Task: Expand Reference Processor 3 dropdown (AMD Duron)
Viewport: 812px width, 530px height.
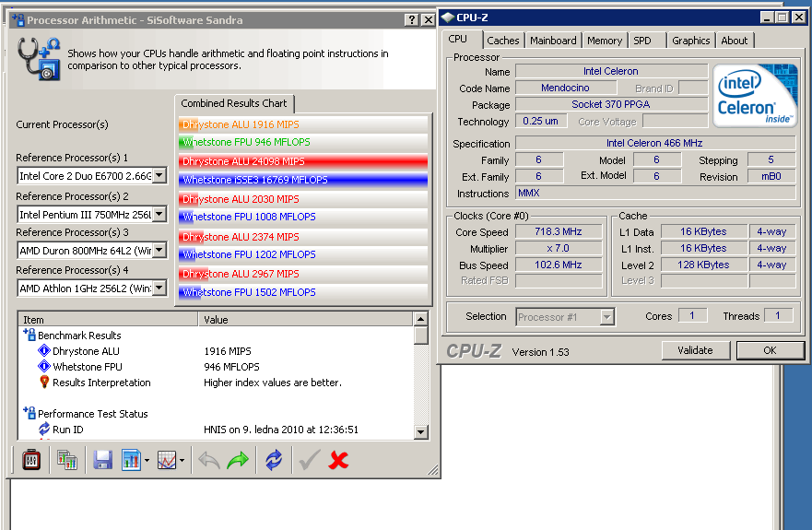Action: pyautogui.click(x=159, y=251)
